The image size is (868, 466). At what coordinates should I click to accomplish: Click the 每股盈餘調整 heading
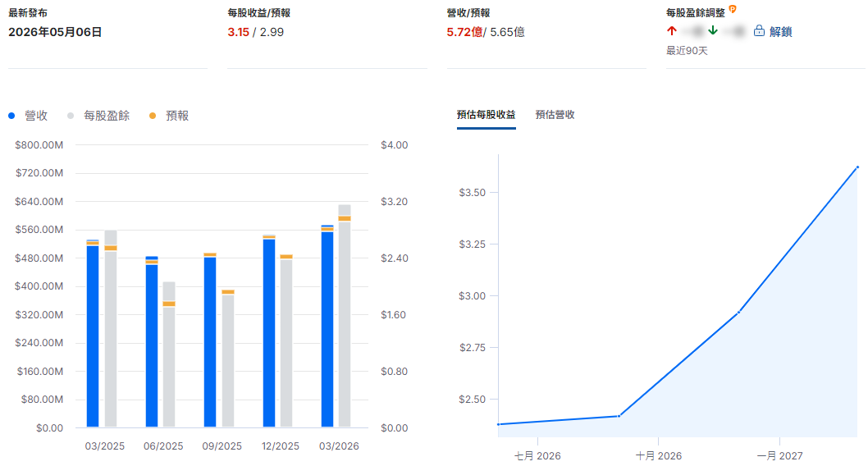[x=695, y=13]
